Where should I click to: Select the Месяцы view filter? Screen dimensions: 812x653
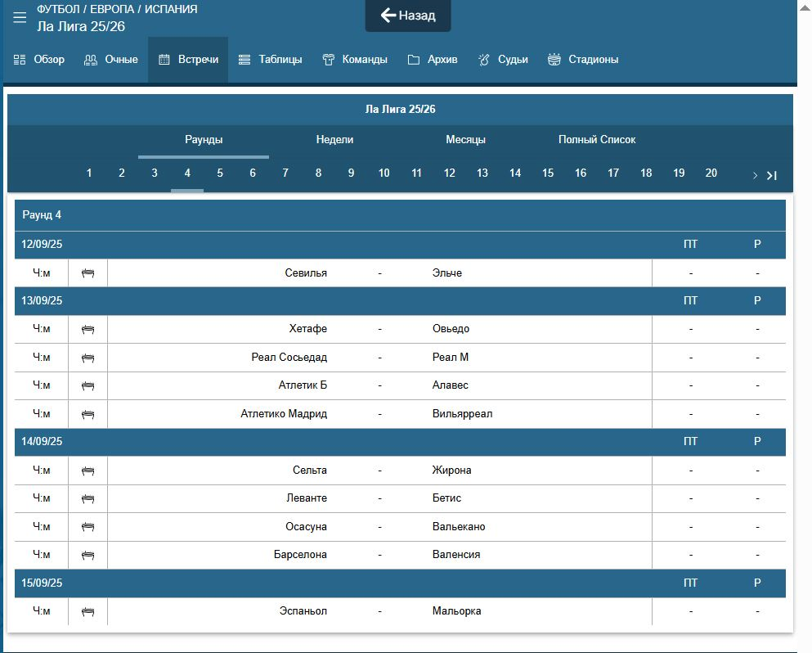(465, 140)
